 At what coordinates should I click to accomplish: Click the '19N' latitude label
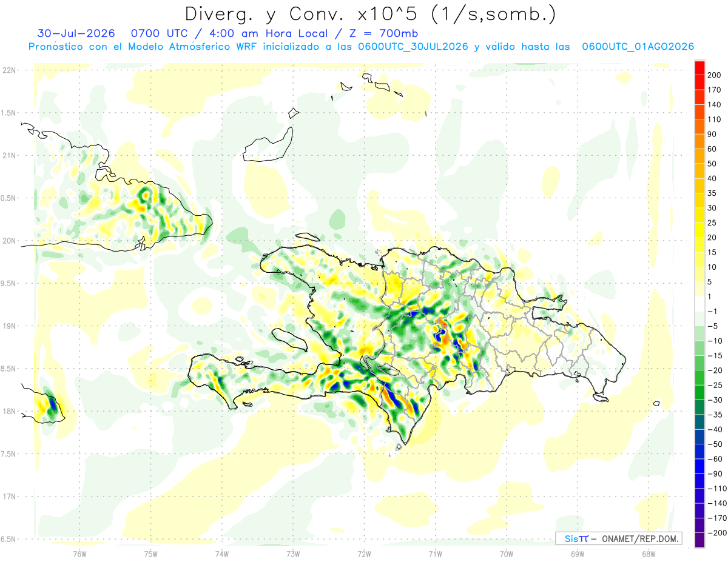coord(8,326)
